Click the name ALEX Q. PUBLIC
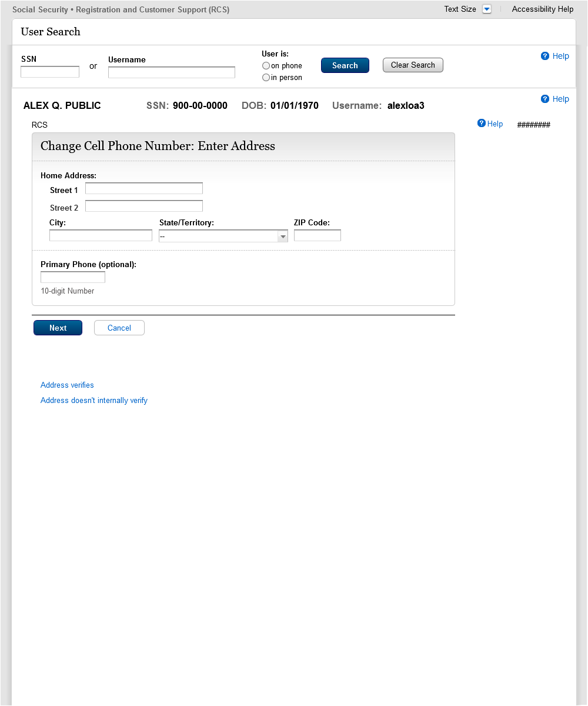The height and width of the screenshot is (706, 588). 62,106
